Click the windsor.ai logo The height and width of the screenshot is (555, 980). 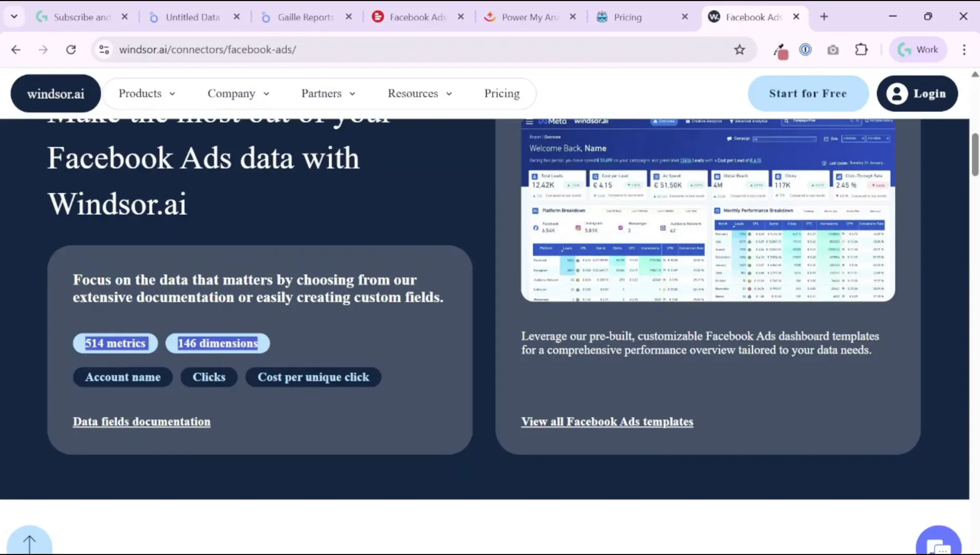point(55,93)
